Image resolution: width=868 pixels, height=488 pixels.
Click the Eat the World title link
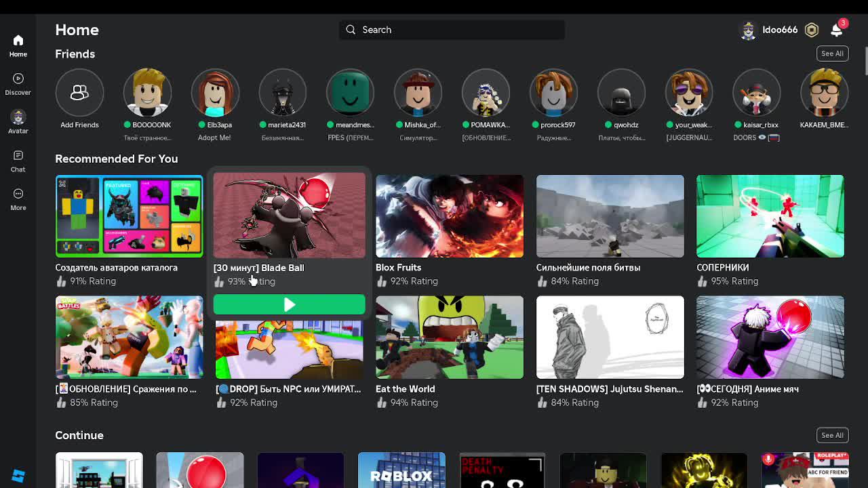405,389
